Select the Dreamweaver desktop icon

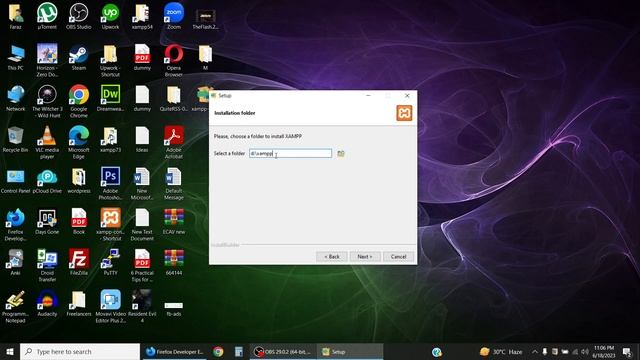[110, 98]
